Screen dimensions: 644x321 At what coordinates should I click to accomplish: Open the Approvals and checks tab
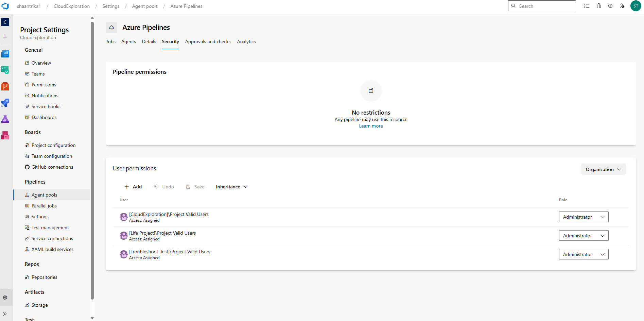pyautogui.click(x=208, y=41)
